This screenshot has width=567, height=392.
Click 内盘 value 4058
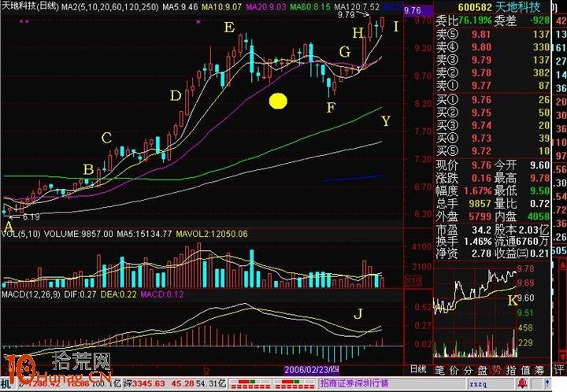(x=539, y=216)
